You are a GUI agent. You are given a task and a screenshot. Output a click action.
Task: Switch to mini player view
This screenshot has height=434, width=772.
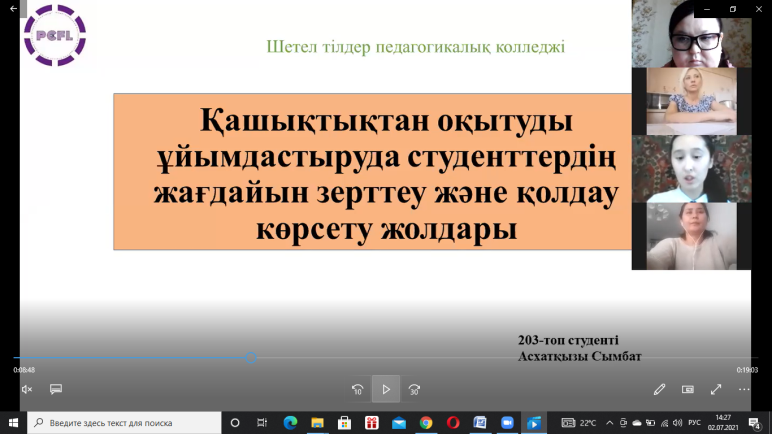point(688,389)
